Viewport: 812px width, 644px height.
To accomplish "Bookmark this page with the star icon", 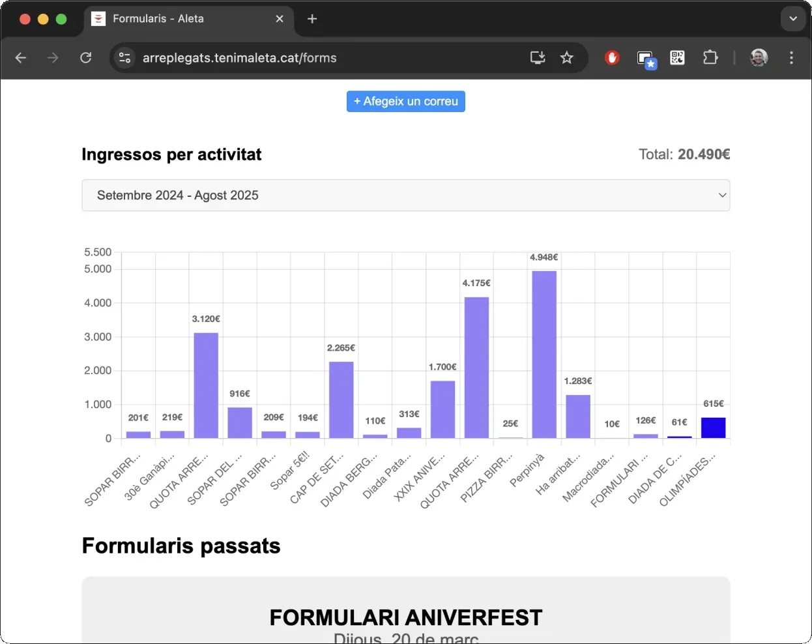I will [567, 58].
